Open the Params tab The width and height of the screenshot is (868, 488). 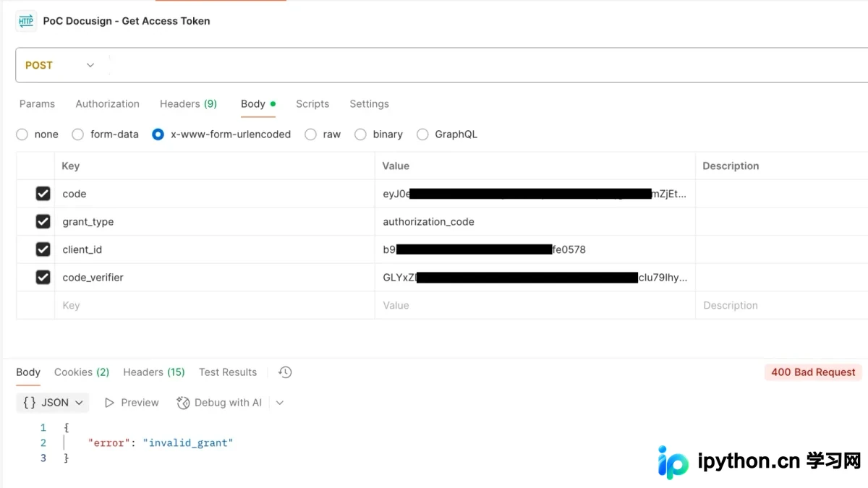pos(37,104)
